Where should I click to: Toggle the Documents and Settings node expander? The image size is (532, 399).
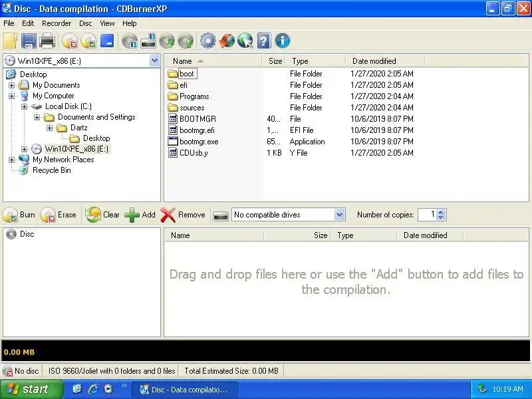pyautogui.click(x=37, y=118)
